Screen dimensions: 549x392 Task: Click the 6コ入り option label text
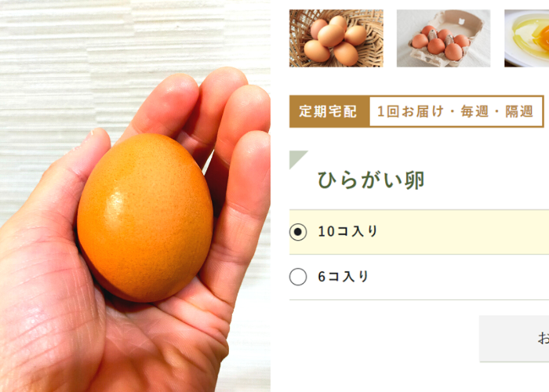(344, 277)
